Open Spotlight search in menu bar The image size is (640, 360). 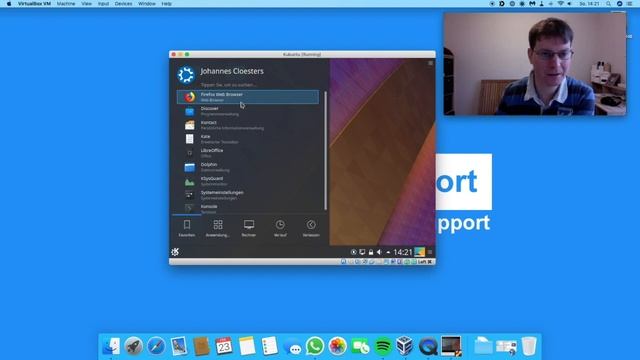609,4
